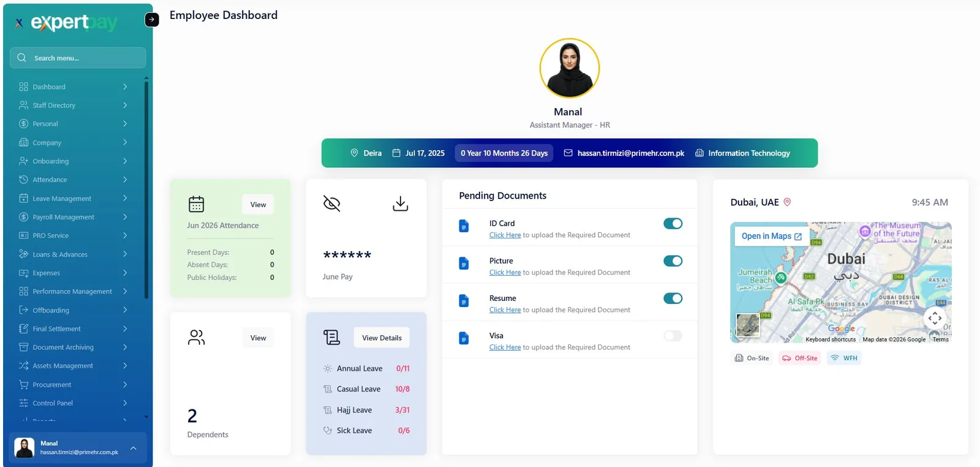Open the Staff Directory menu item
Viewport: 980px width, 467px height.
[x=73, y=105]
